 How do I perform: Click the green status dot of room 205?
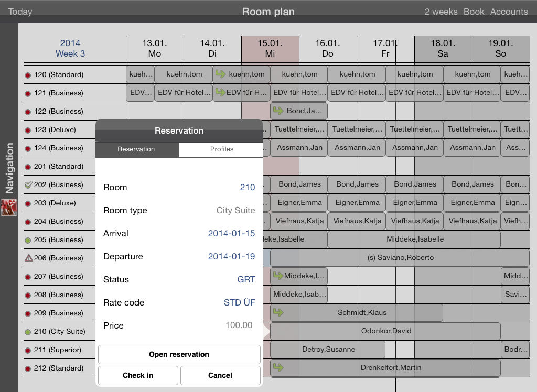coord(28,241)
